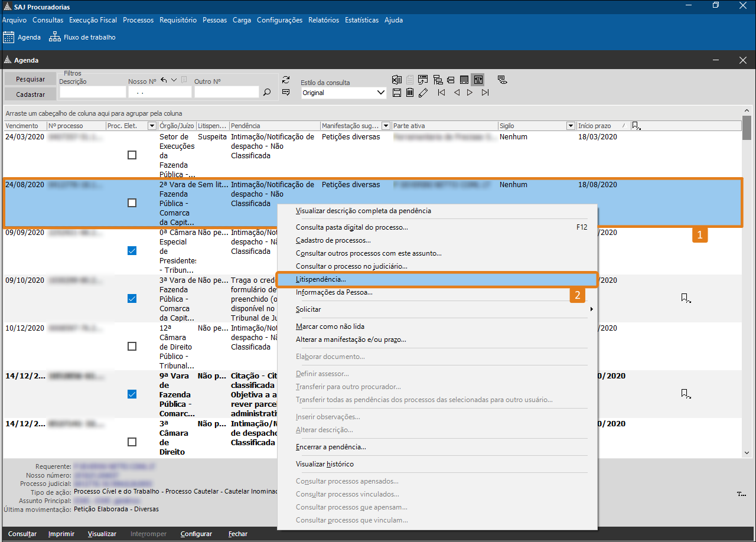The width and height of the screenshot is (756, 542).
Task: Click the grid's vertical scrollbar thumb
Action: 747,128
